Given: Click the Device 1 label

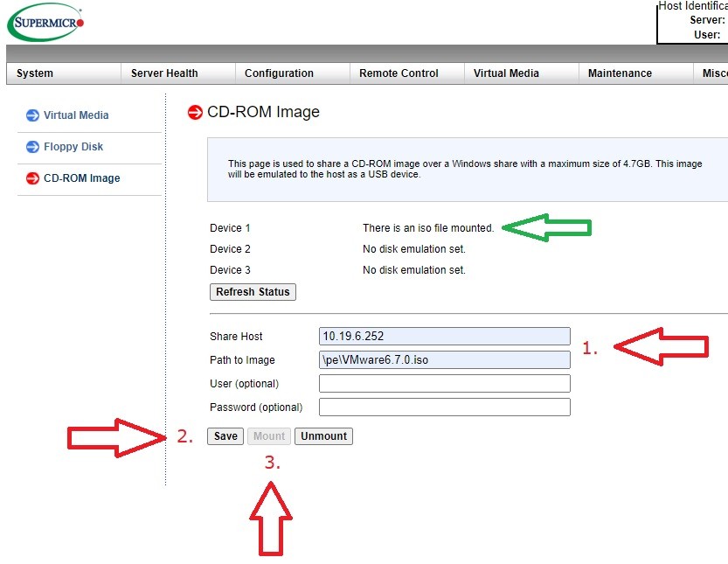Looking at the screenshot, I should (x=230, y=228).
